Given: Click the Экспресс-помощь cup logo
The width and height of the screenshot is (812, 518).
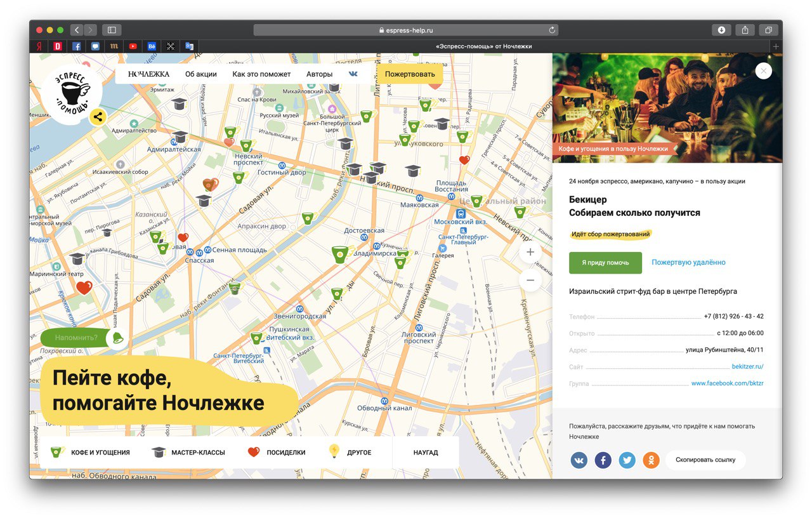Looking at the screenshot, I should [72, 95].
